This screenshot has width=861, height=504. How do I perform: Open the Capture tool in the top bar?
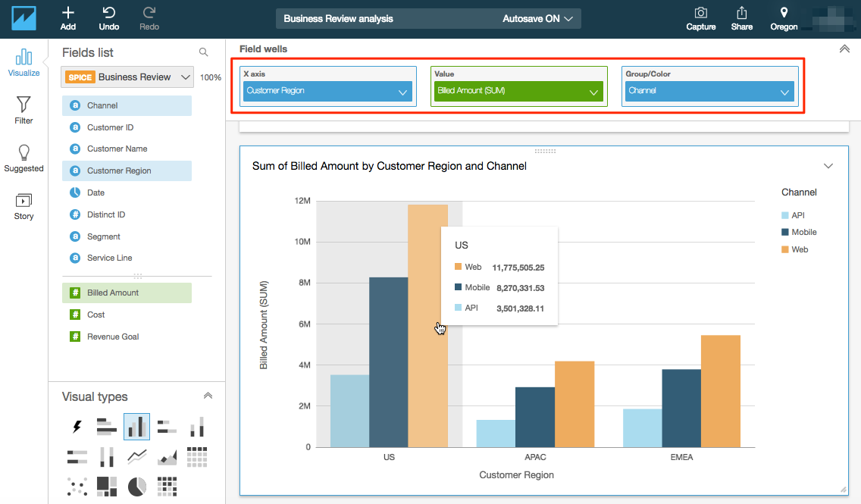tap(700, 18)
